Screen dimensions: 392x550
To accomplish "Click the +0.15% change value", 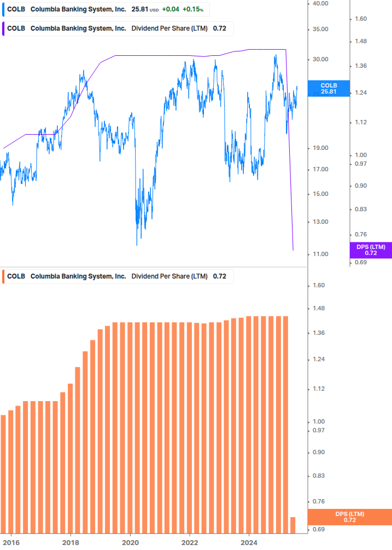I will (x=193, y=9).
